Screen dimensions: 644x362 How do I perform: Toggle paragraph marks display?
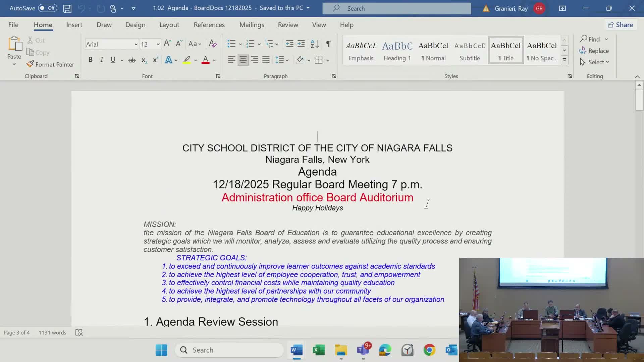coord(328,44)
